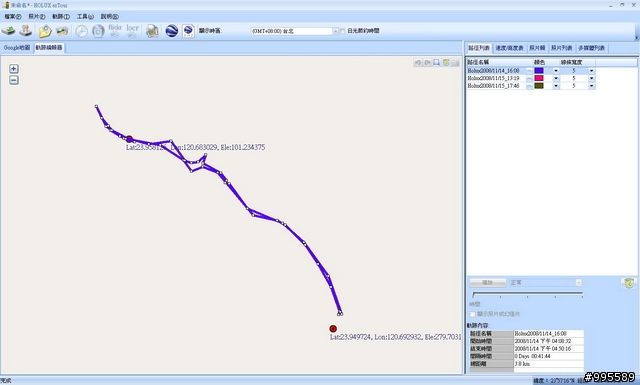Click the end point red marker near Lat:23.949724
640x385 pixels.
333,329
